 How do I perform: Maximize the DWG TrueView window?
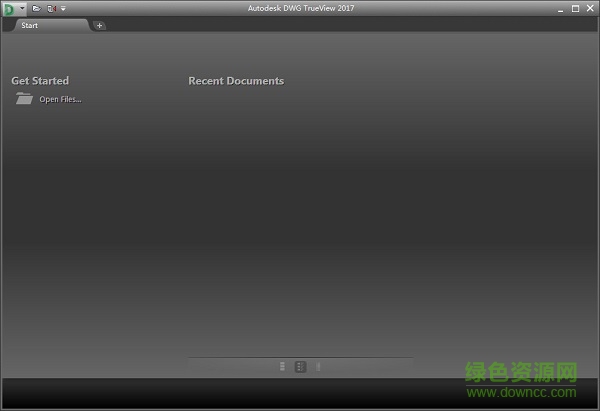click(575, 8)
